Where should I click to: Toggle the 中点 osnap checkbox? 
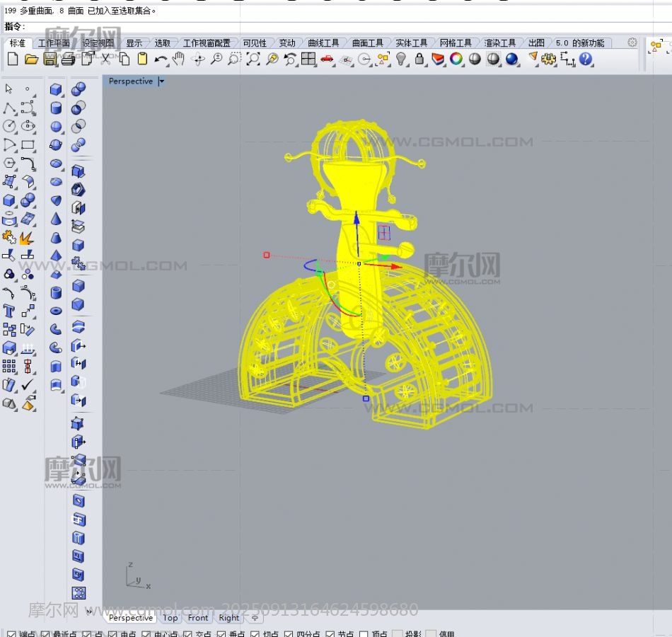(x=112, y=633)
